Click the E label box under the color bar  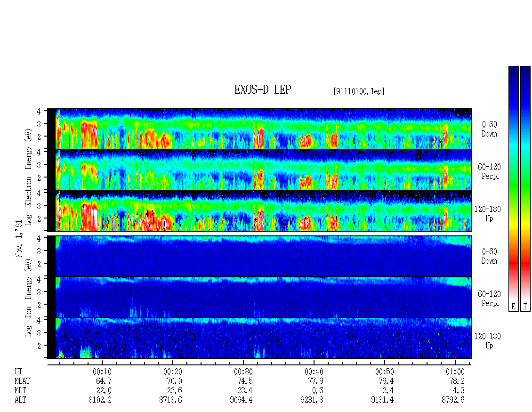pos(513,307)
